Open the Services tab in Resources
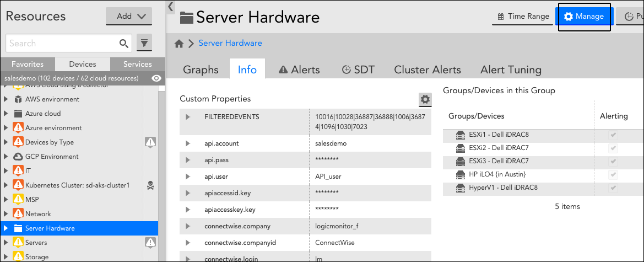The height and width of the screenshot is (262, 644). (x=138, y=64)
